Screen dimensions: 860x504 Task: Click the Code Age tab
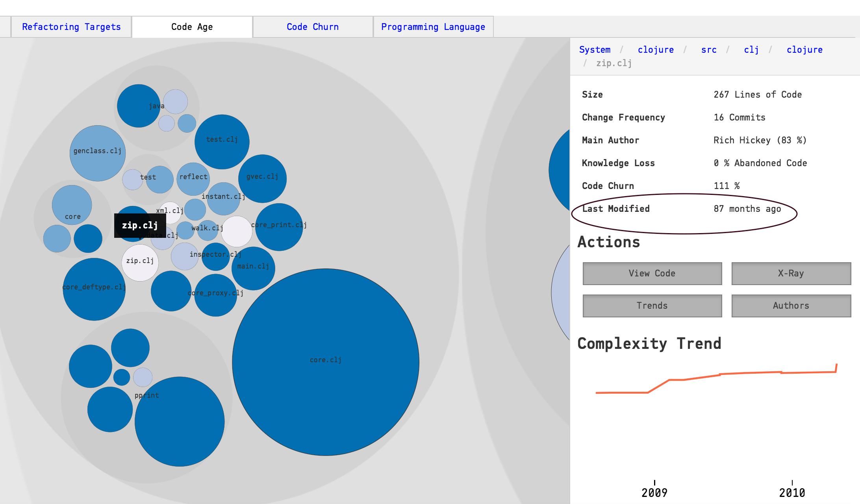pyautogui.click(x=192, y=27)
